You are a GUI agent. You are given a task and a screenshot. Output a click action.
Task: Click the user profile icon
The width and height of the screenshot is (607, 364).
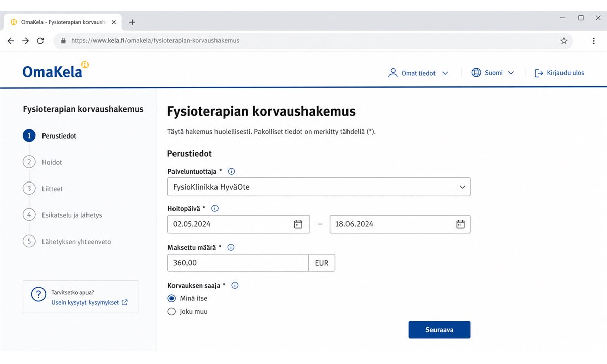(x=393, y=73)
